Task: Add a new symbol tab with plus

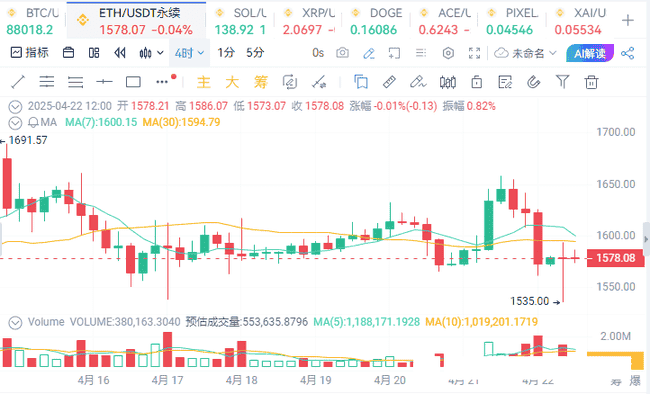Action: click(628, 20)
